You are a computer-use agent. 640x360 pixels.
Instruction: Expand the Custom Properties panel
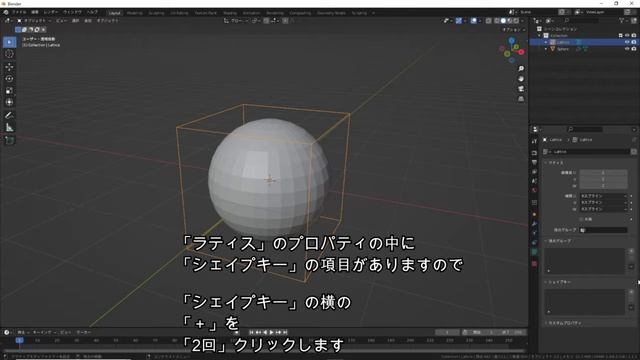(x=564, y=323)
